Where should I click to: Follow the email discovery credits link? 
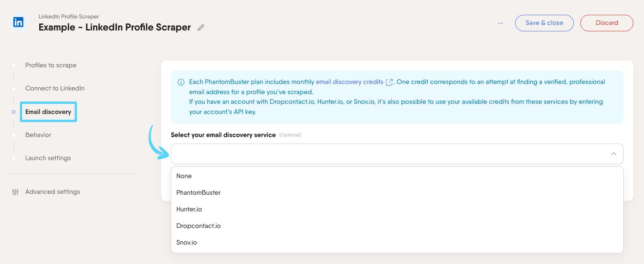pos(349,82)
